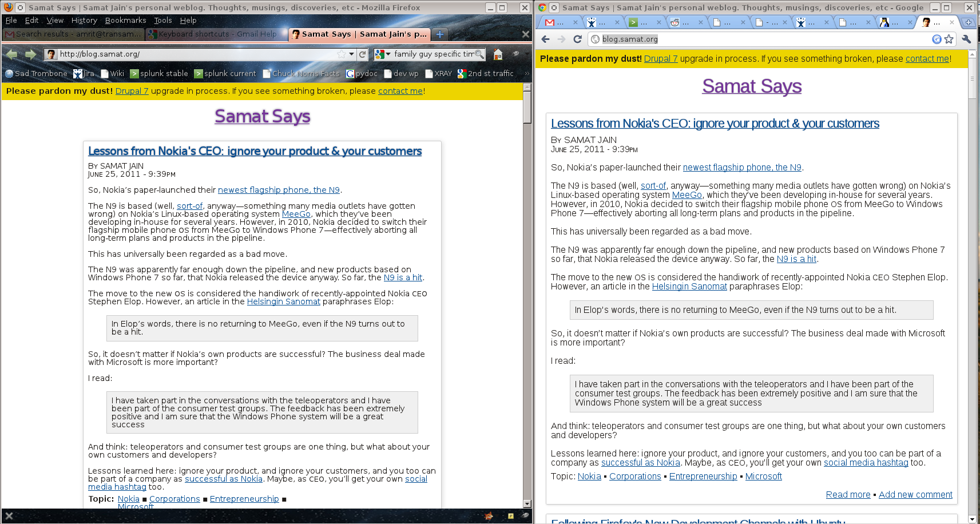980x524 pixels.
Task: Click Chrome vertical scrollbar thumb
Action: point(972,78)
